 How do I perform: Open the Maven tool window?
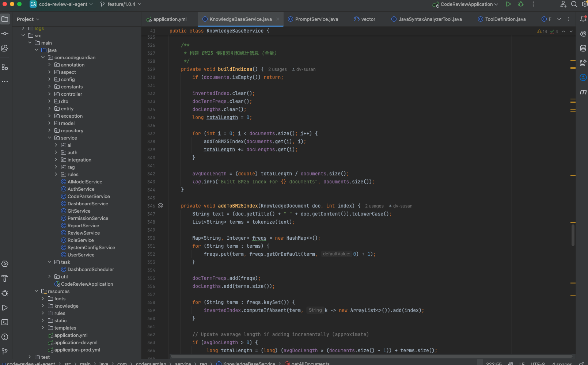click(x=583, y=92)
